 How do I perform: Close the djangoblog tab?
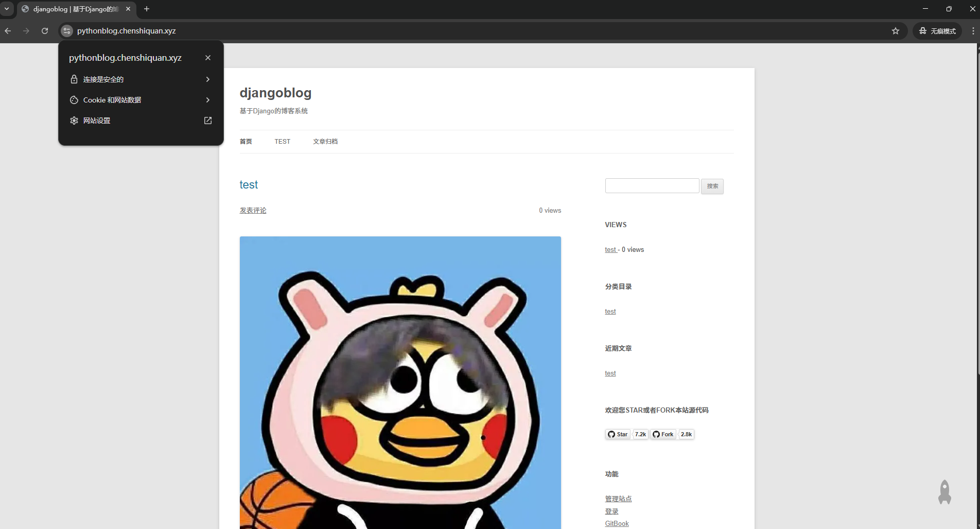(128, 9)
